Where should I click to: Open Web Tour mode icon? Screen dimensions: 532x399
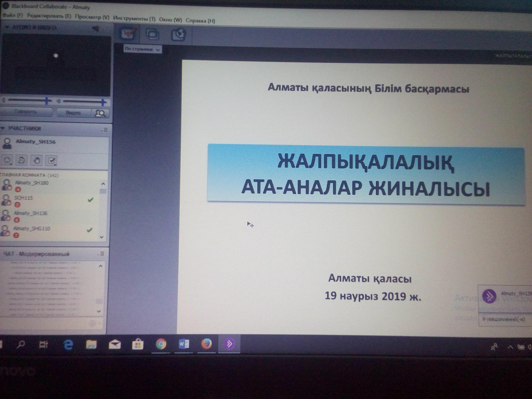(x=178, y=35)
